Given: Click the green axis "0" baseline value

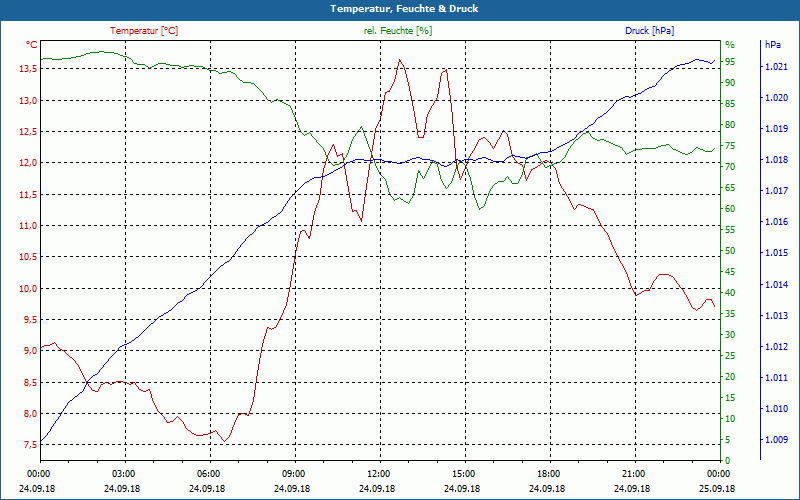Looking at the screenshot, I should point(728,461).
